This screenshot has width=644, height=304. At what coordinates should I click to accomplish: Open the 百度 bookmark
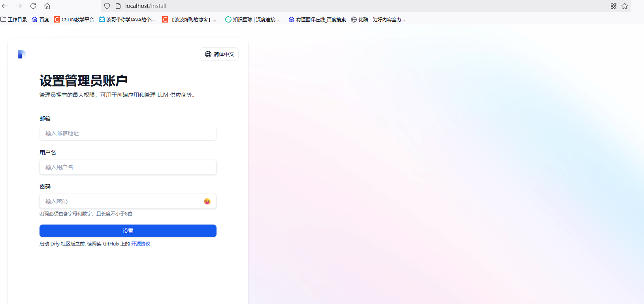[x=41, y=19]
